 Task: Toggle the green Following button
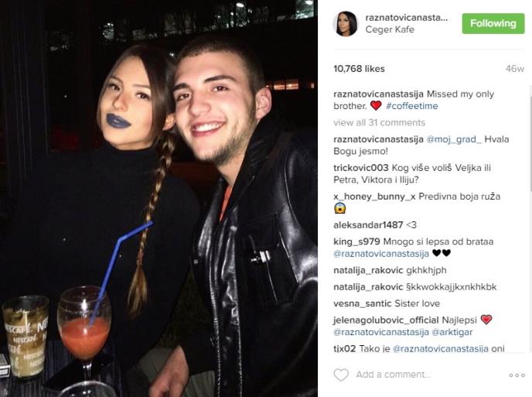point(493,23)
